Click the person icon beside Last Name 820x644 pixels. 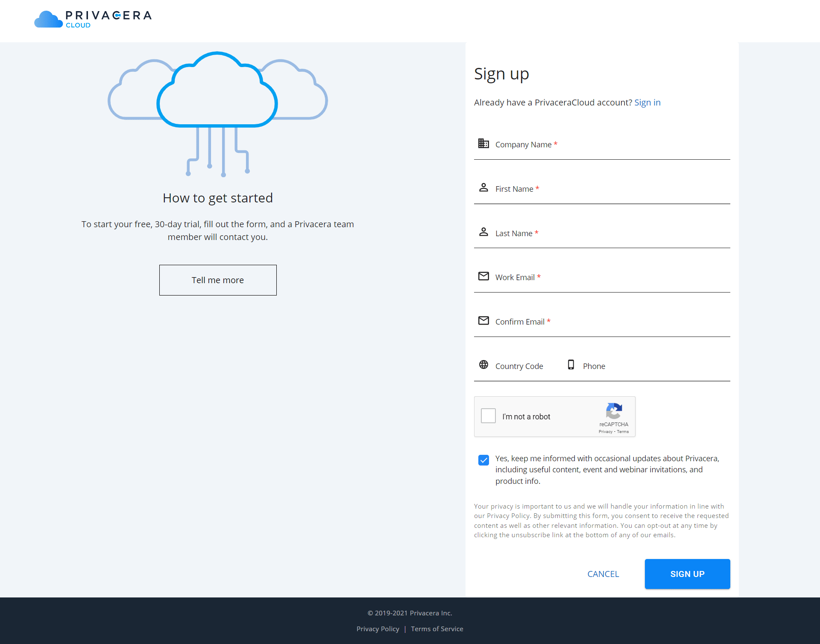(x=483, y=232)
